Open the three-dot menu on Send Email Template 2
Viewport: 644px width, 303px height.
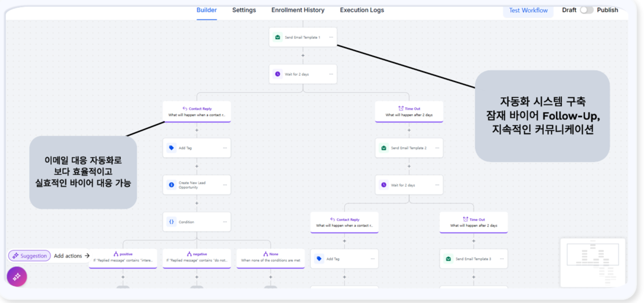(437, 148)
